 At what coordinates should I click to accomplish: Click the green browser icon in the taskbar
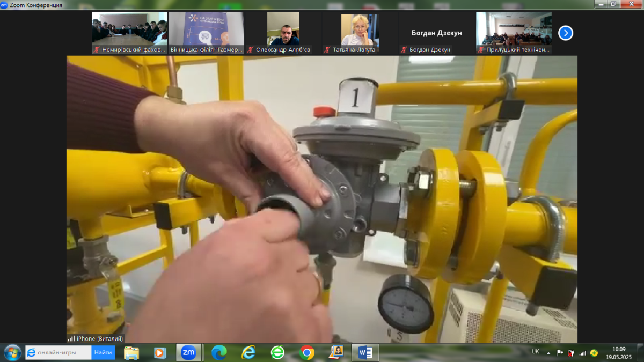(277, 352)
